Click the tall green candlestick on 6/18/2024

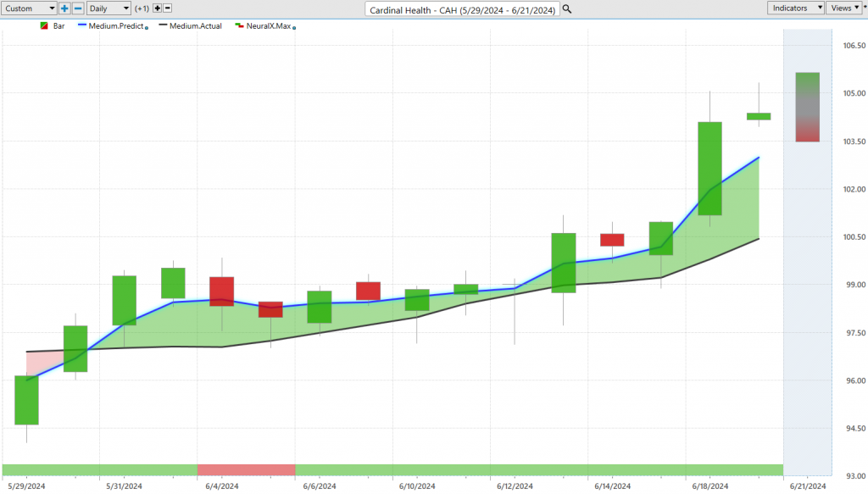point(709,168)
